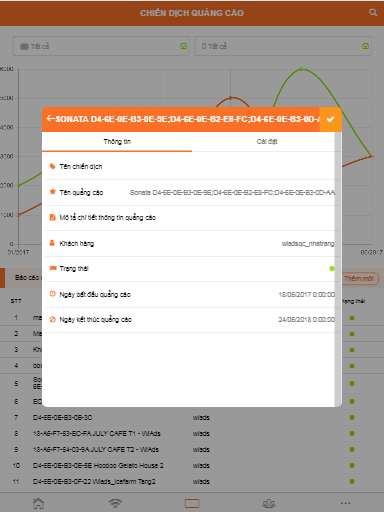Open the more options ellipsis in the bottom bar
The height and width of the screenshot is (512, 384).
(x=346, y=503)
